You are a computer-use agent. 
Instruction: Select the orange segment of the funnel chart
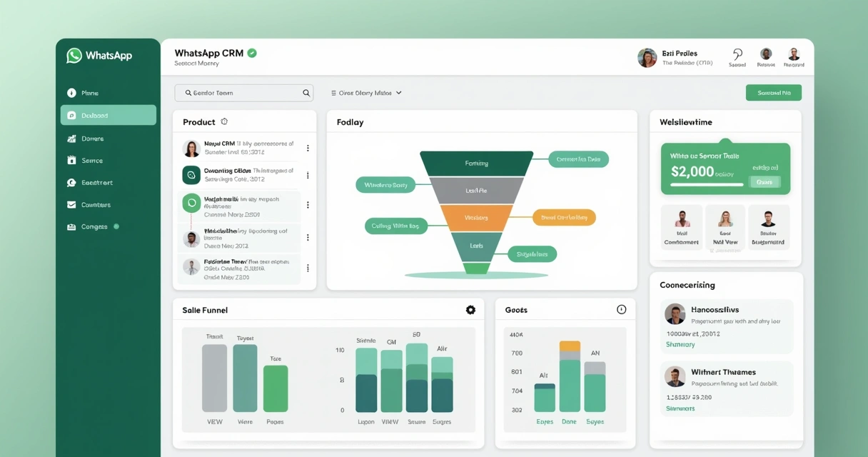(476, 218)
